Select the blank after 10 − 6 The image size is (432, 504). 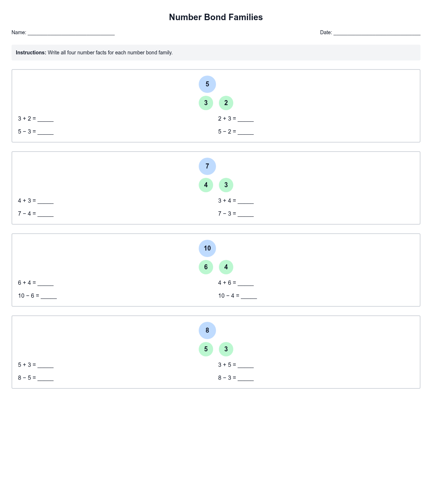49,296
